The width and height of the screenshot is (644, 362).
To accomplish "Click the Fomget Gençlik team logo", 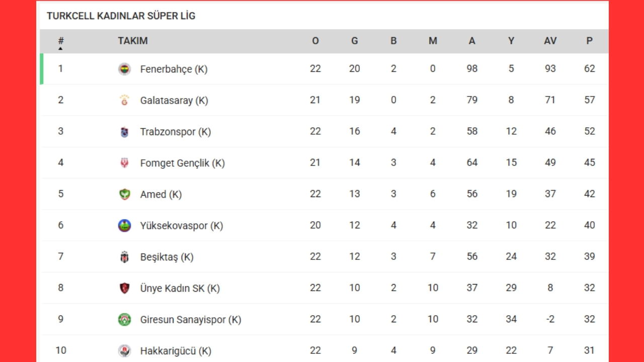I will click(x=124, y=163).
